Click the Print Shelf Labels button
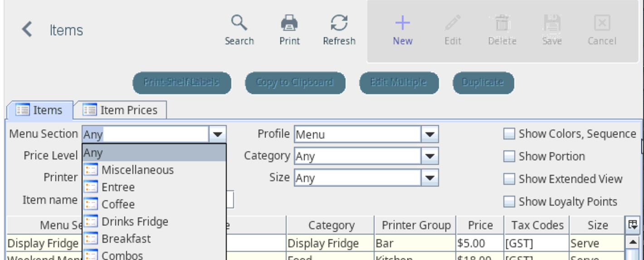The image size is (644, 260). point(182,82)
